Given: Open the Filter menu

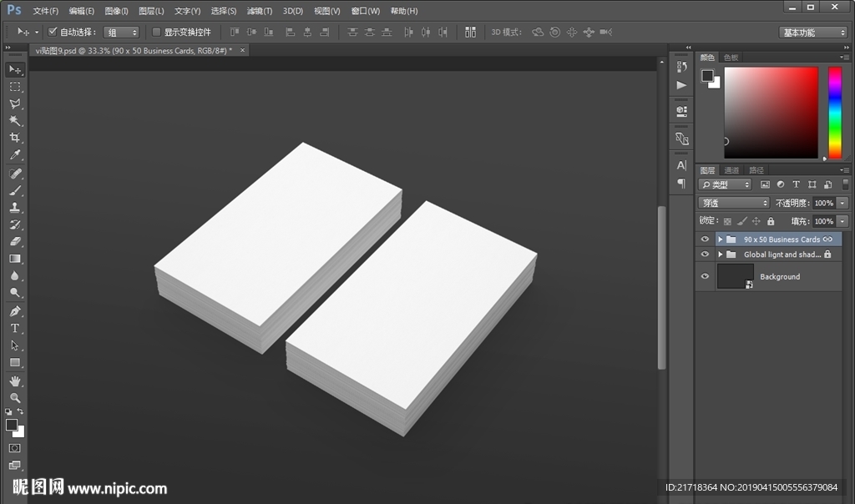Looking at the screenshot, I should pos(260,12).
